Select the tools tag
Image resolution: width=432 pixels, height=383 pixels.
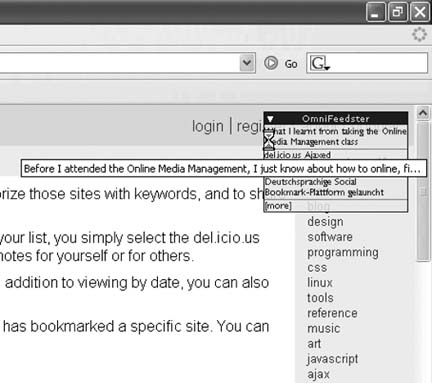(320, 298)
